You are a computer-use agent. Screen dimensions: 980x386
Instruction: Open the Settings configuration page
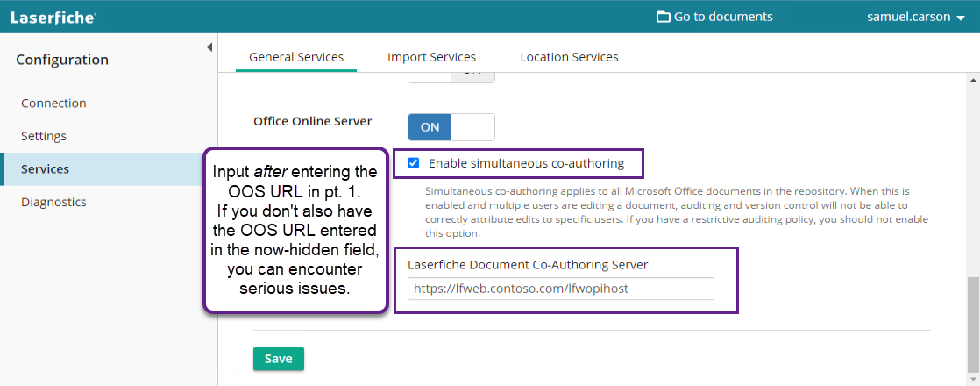point(44,136)
